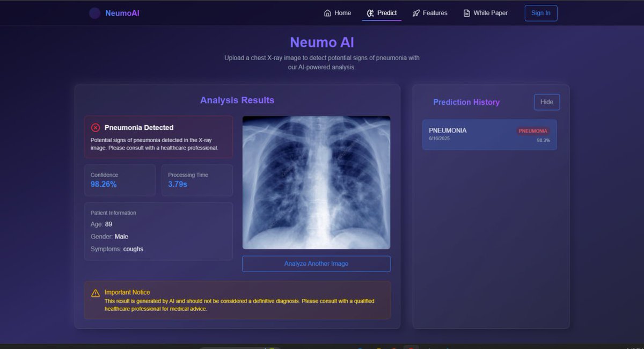The width and height of the screenshot is (644, 349).
Task: Click the red PNEUMONIA badge in history
Action: pyautogui.click(x=533, y=130)
